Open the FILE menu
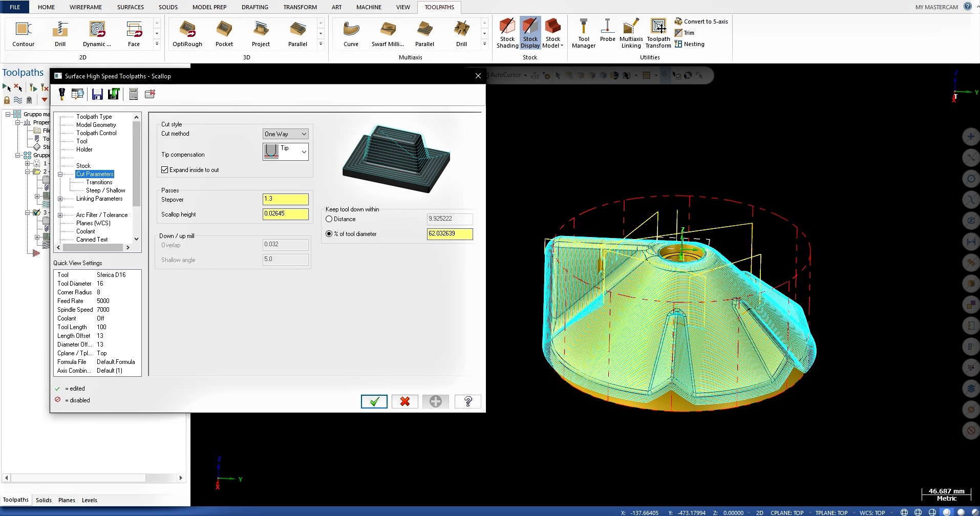980x516 pixels. click(x=15, y=7)
